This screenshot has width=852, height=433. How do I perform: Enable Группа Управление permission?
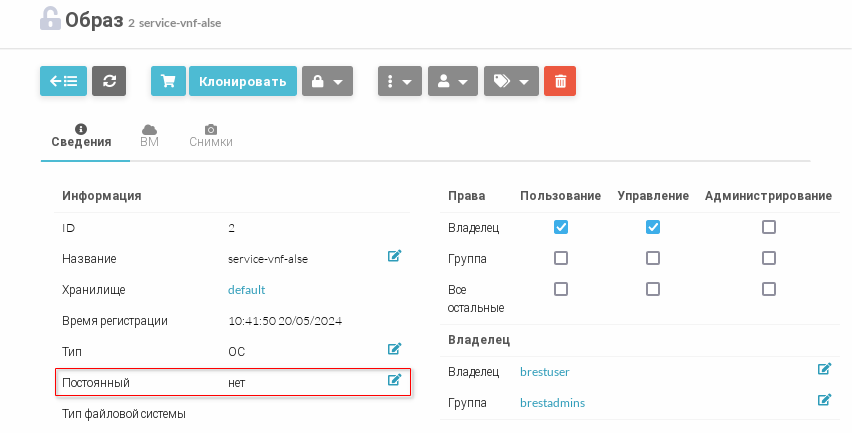(x=653, y=258)
